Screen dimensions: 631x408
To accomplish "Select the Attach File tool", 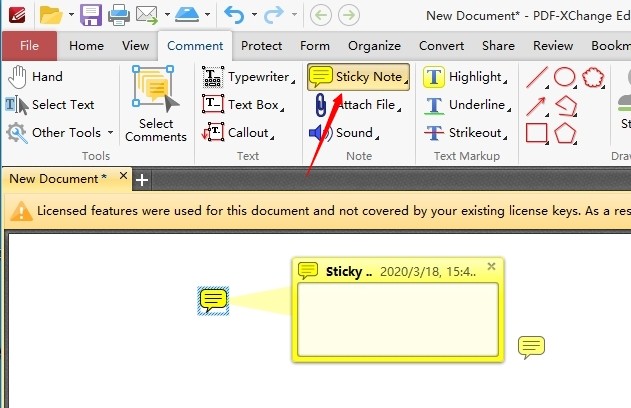I will (358, 105).
